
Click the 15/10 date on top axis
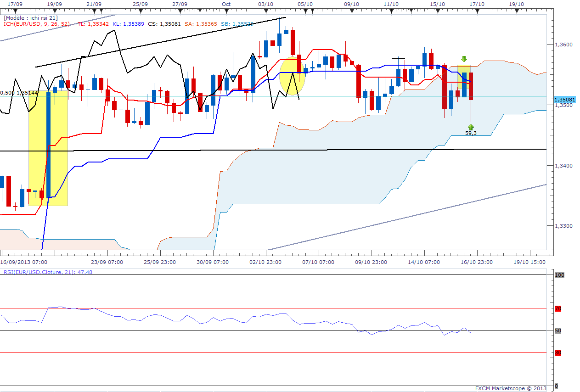click(x=437, y=4)
